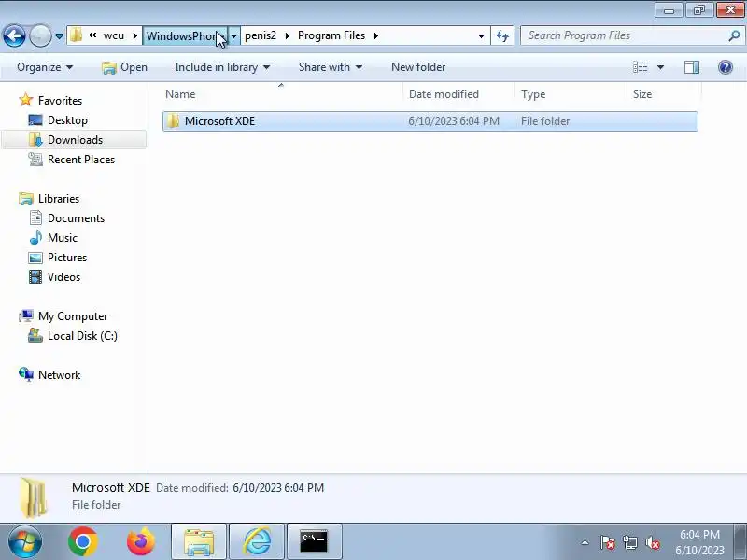Open the Music library
This screenshot has width=747, height=560.
(62, 237)
